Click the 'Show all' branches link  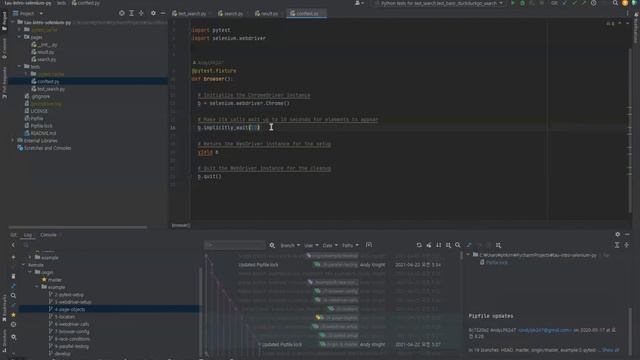611,350
